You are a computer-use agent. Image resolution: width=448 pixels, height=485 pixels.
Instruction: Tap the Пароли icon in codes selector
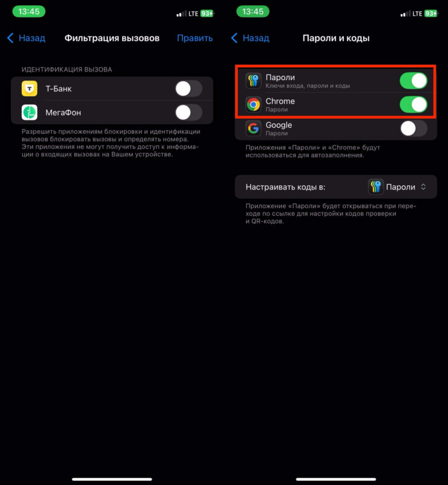[x=375, y=187]
